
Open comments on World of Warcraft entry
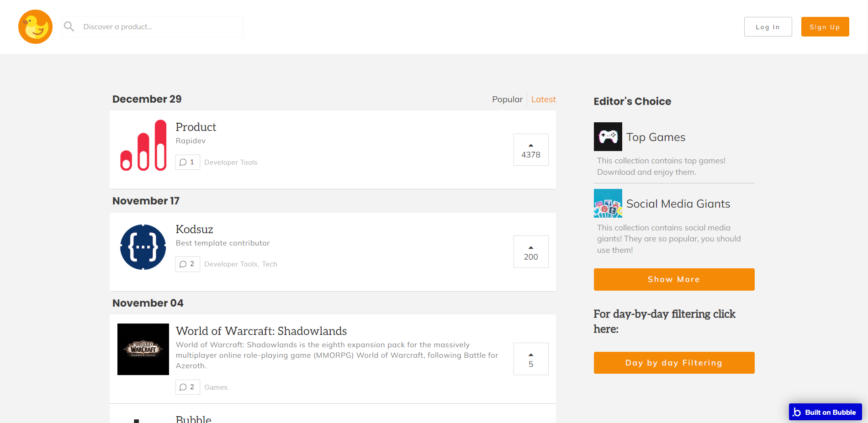coord(188,387)
